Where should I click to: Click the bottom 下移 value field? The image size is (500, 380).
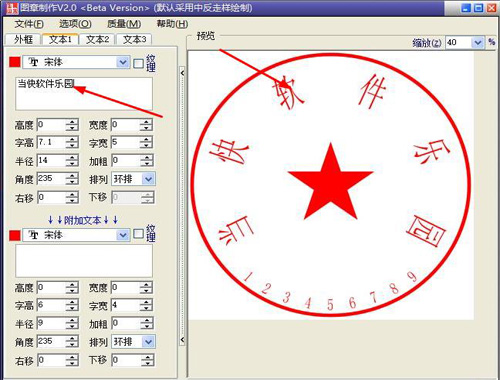125,360
